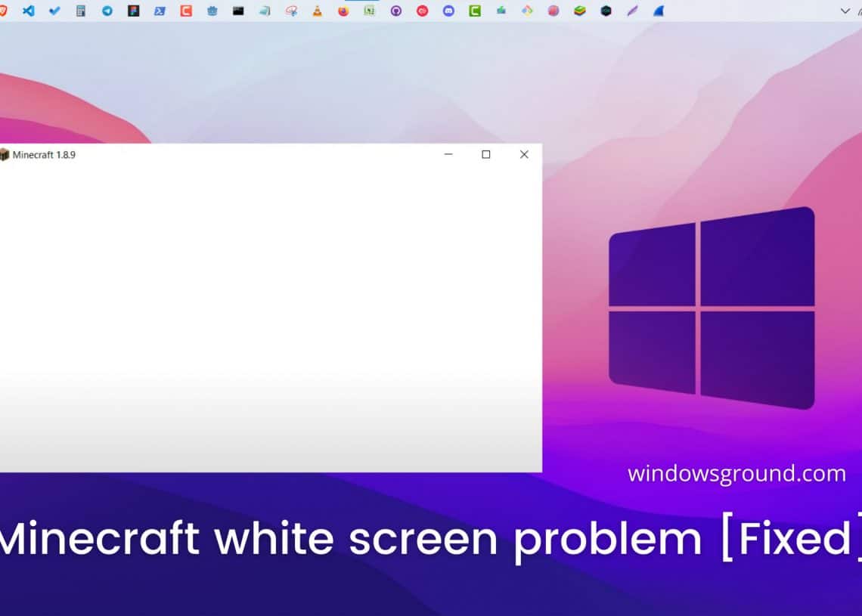
Task: Open Discord from the taskbar
Action: [x=448, y=11]
